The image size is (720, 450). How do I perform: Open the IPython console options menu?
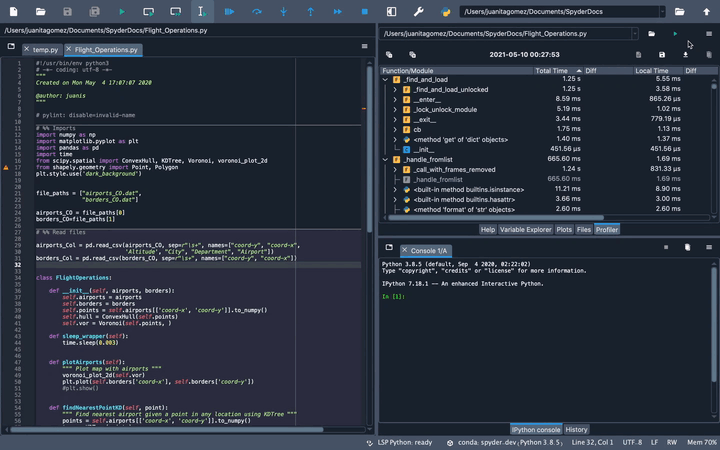709,247
